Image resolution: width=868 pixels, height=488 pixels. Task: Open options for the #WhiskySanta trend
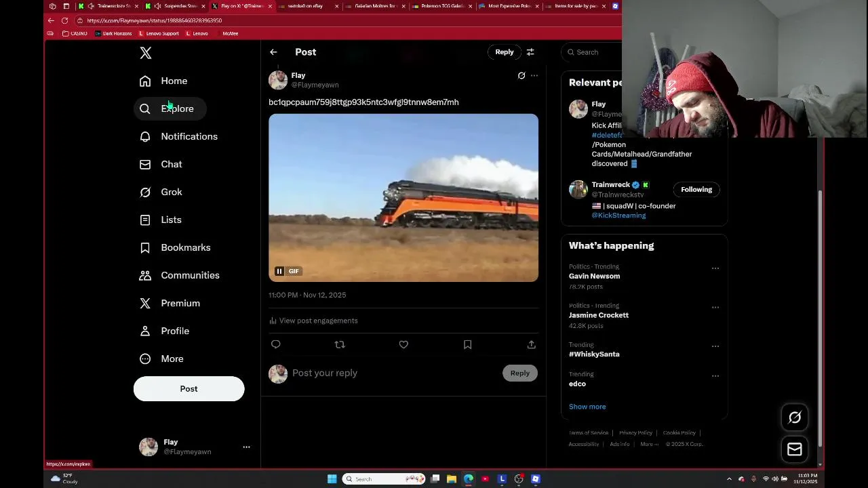point(715,346)
